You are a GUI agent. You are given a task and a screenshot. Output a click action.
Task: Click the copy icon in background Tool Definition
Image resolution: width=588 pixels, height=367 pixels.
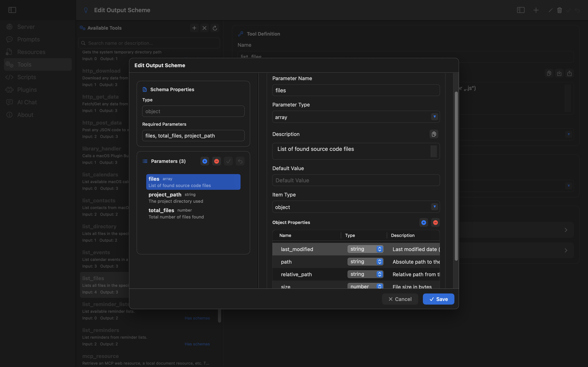549,73
